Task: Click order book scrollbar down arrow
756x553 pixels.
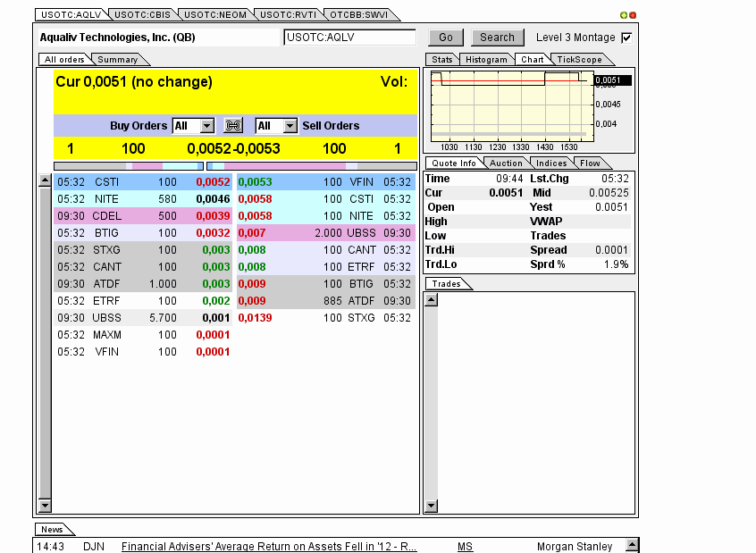Action: (45, 506)
